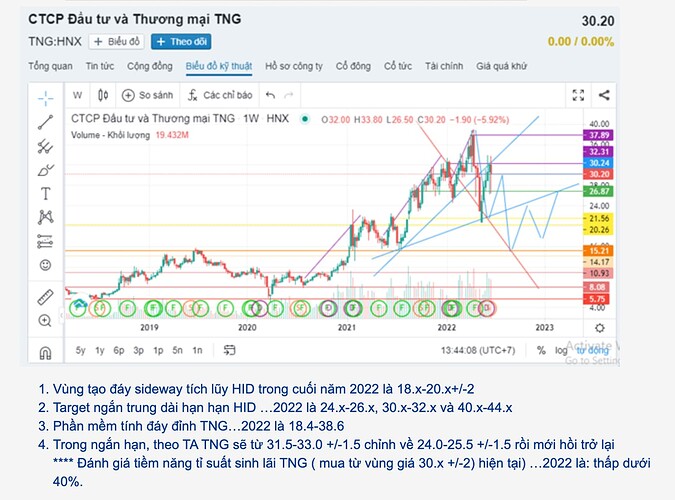Open the emoji icons tool
675x500 pixels.
[x=45, y=265]
